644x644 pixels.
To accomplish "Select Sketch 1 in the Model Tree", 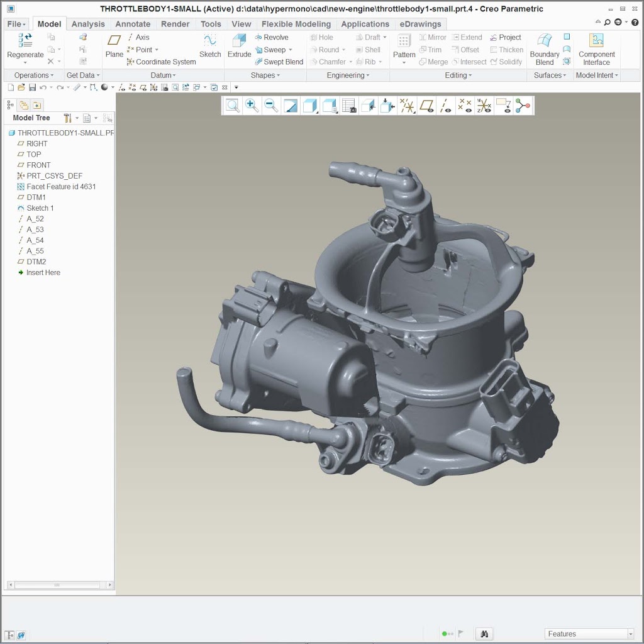I will pyautogui.click(x=40, y=208).
